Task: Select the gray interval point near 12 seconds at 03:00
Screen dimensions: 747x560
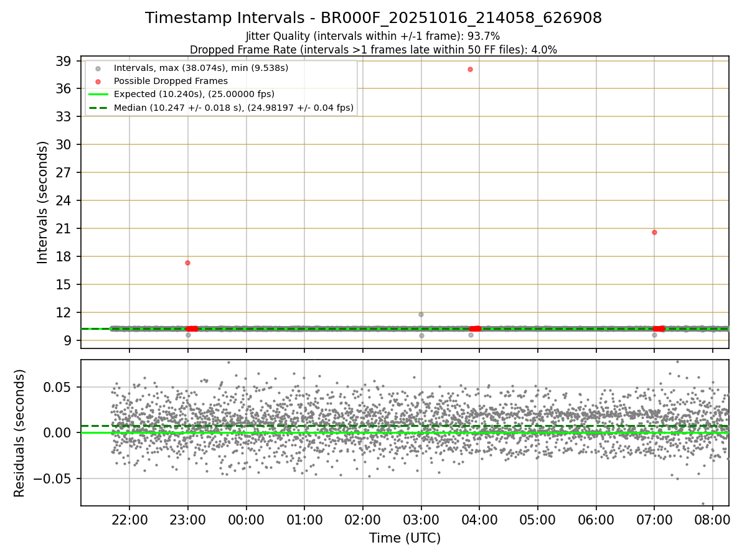Action: 421,314
